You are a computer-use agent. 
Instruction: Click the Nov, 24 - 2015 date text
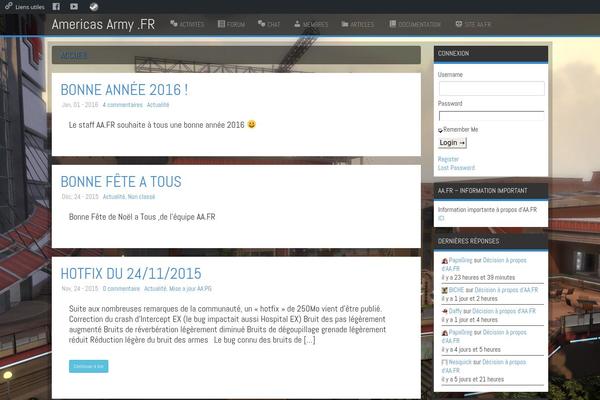(x=80, y=289)
